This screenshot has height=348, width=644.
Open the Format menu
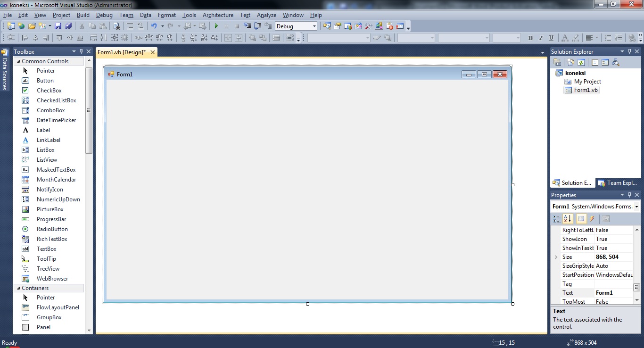167,15
